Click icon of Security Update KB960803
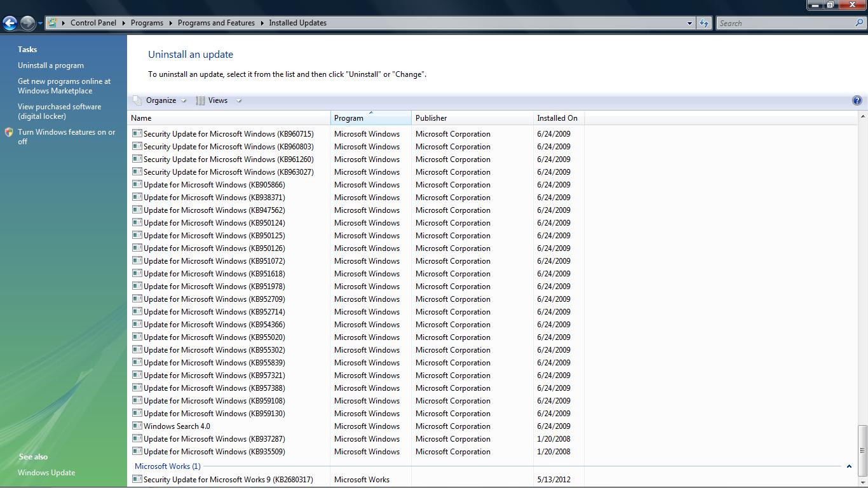The width and height of the screenshot is (868, 488). 137,146
